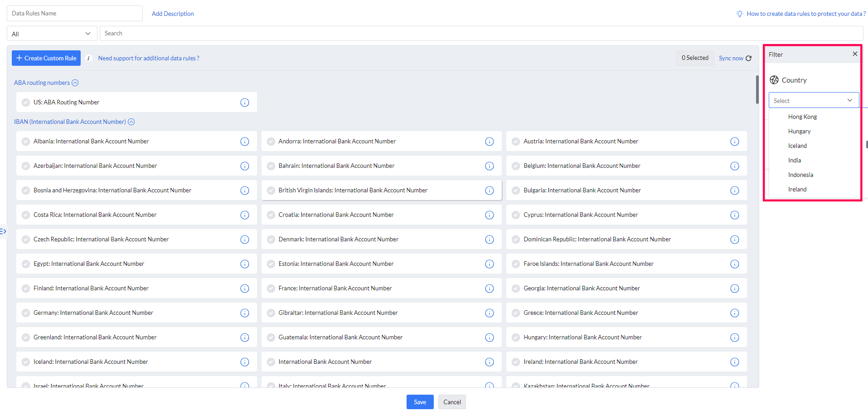Collapse the IBAN section
868x416 pixels.
click(x=131, y=122)
